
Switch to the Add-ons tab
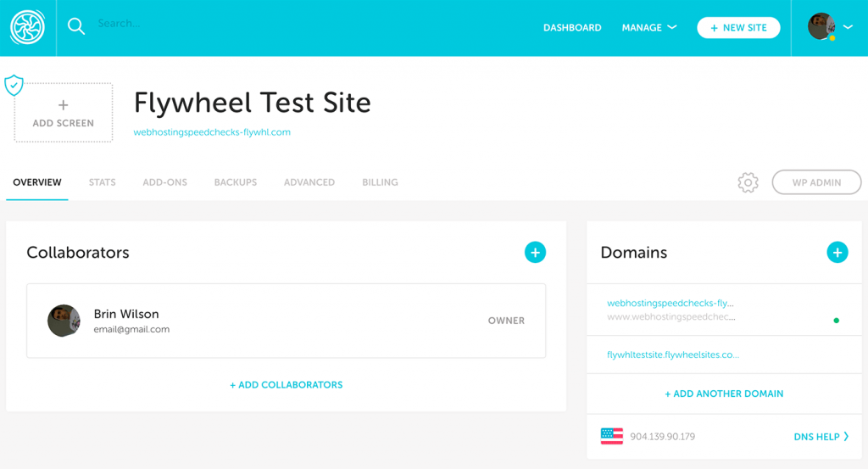(x=165, y=182)
